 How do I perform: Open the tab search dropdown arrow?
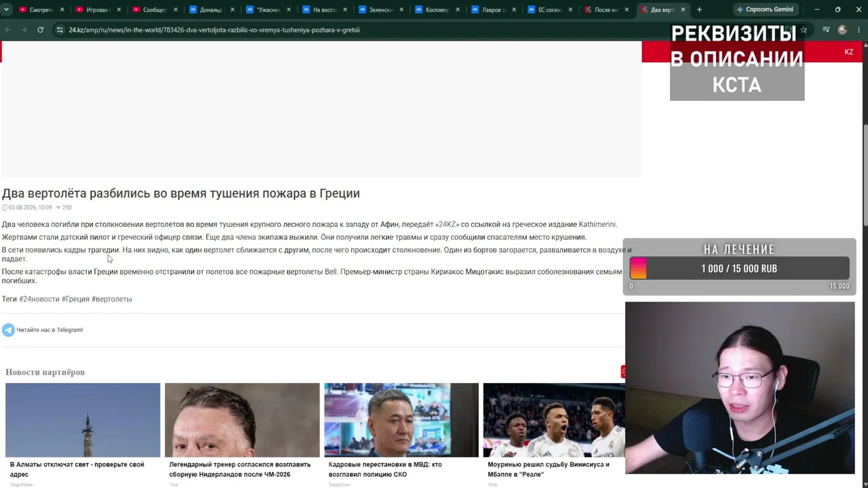[x=6, y=9]
